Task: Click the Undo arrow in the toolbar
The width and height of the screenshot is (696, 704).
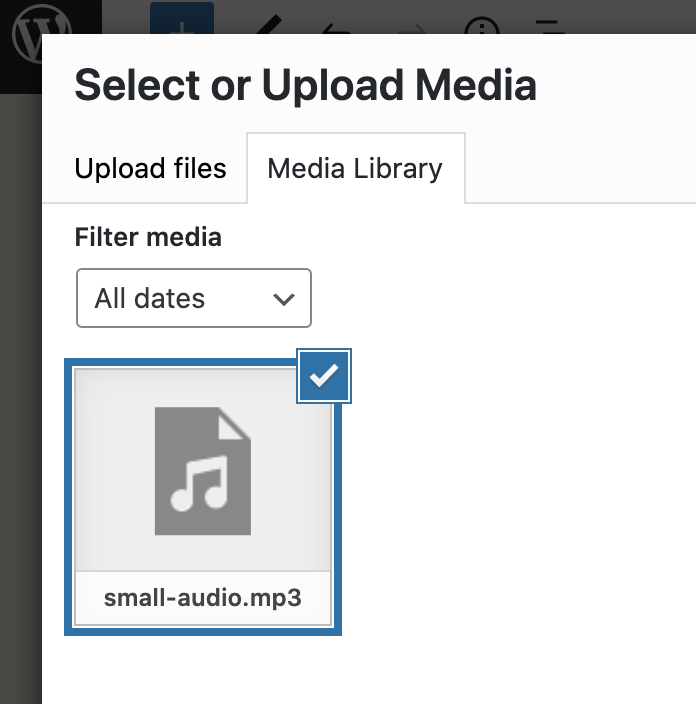Action: coord(337,28)
